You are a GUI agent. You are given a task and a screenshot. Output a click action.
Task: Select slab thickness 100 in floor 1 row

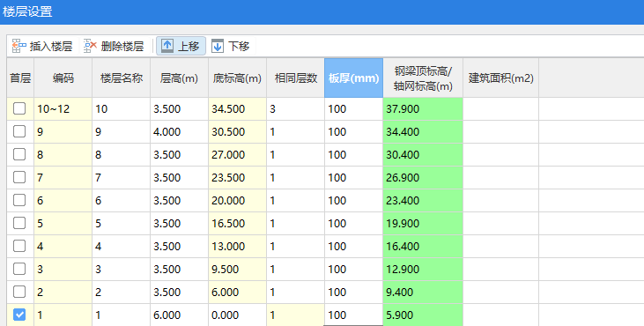tap(353, 315)
